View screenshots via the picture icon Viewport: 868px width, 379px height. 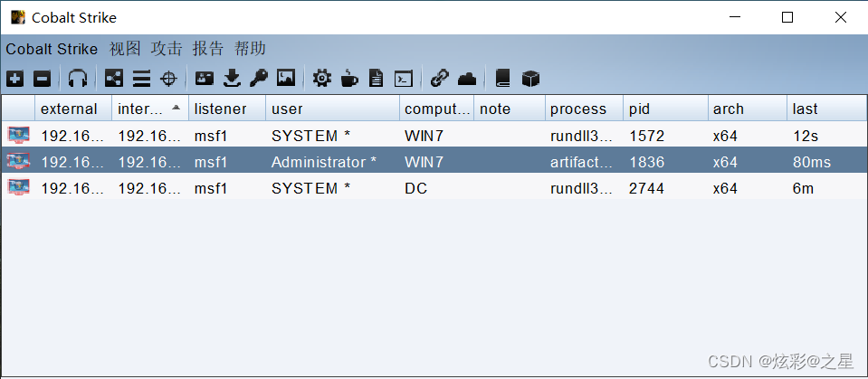coord(286,79)
